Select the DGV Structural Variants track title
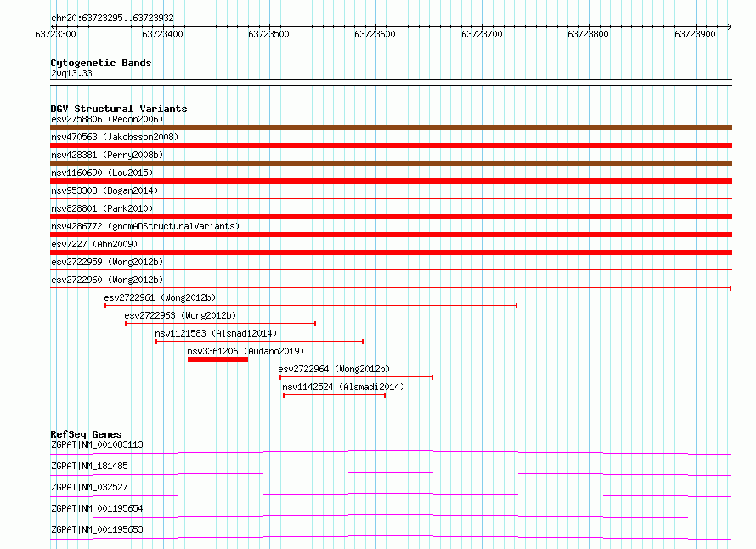 point(119,109)
